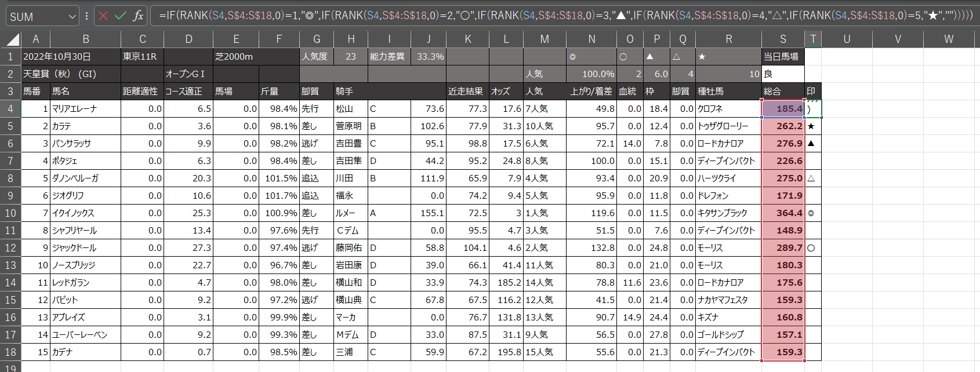980x372 pixels.
Task: Select the row 18 header
Action: tap(10, 352)
